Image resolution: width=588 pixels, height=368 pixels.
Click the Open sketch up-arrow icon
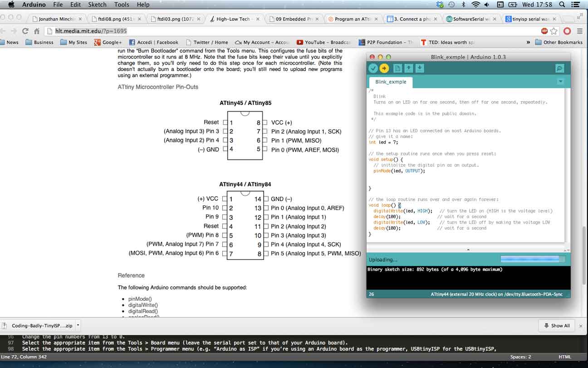[x=409, y=68]
